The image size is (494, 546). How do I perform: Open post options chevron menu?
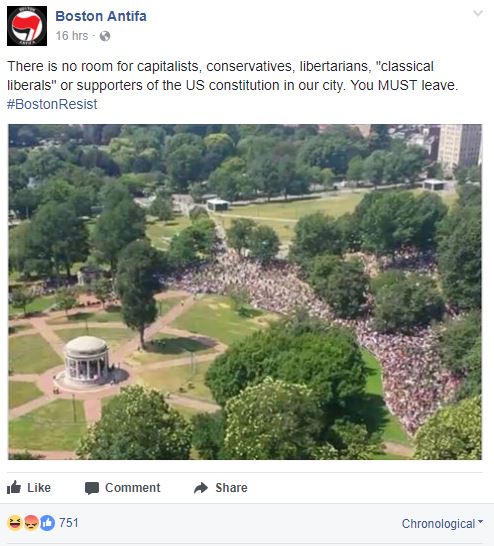[x=478, y=13]
